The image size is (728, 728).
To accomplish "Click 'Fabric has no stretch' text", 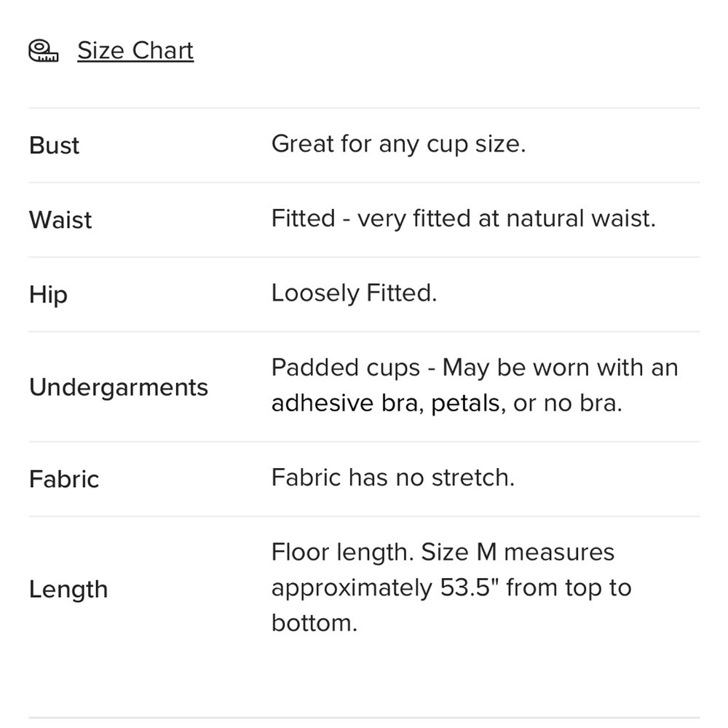I will (393, 478).
